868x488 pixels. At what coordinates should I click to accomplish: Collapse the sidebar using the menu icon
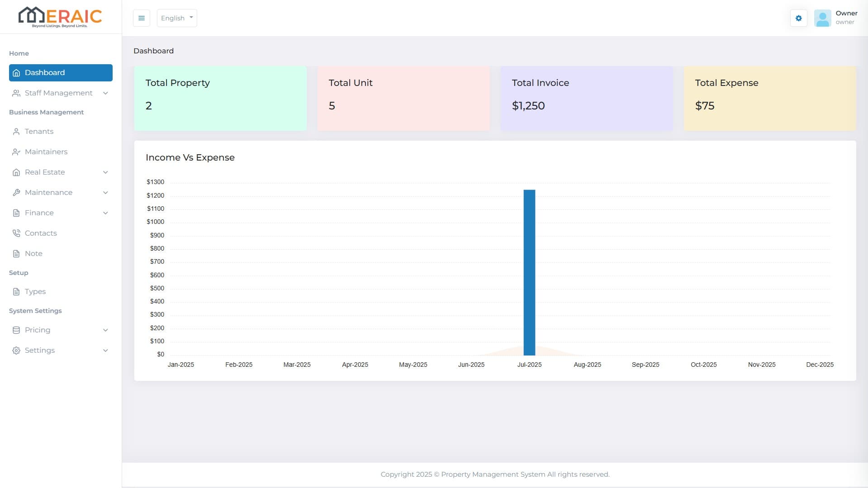(141, 18)
